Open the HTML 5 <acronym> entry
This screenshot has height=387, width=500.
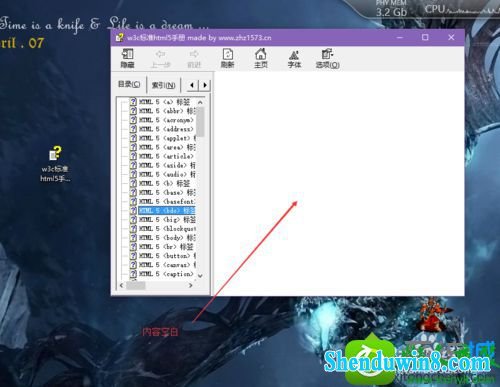(162, 120)
